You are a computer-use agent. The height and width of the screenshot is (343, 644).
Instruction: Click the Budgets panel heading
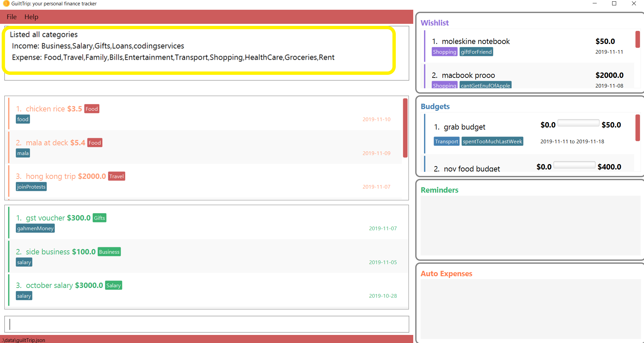click(435, 106)
